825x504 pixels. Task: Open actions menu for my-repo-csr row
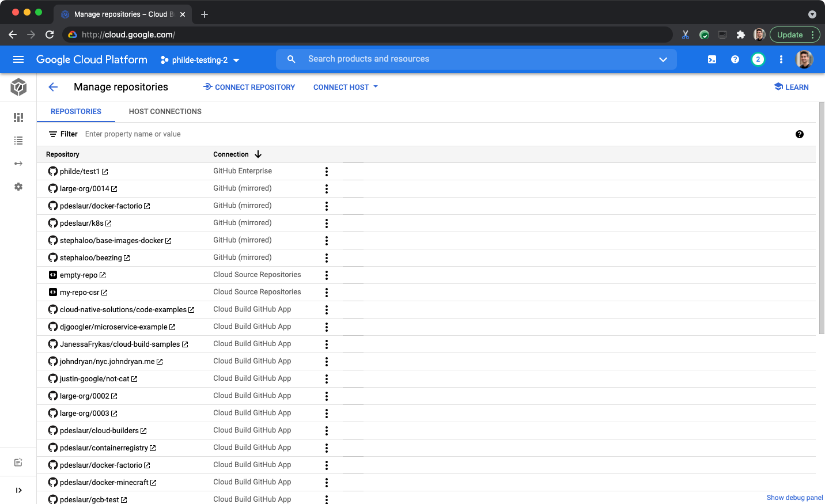pyautogui.click(x=327, y=293)
